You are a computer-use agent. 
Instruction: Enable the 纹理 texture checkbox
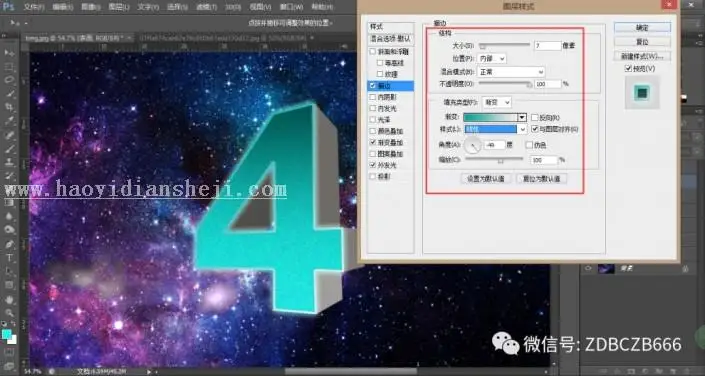[380, 74]
